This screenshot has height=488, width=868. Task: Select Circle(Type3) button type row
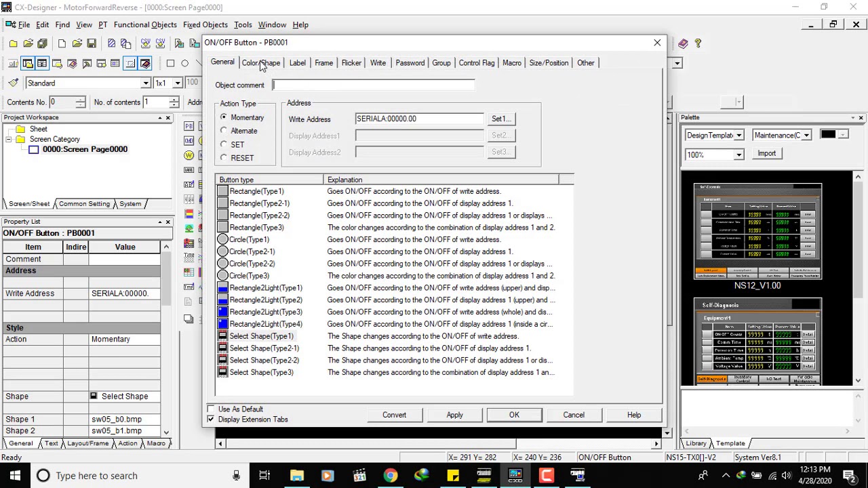click(x=395, y=276)
